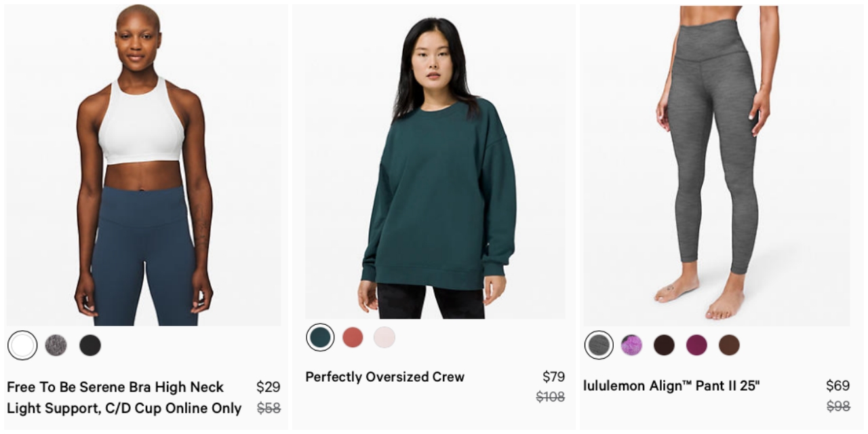Choose heathered grey swatch for Serene Bra
This screenshot has height=434, width=868.
56,345
